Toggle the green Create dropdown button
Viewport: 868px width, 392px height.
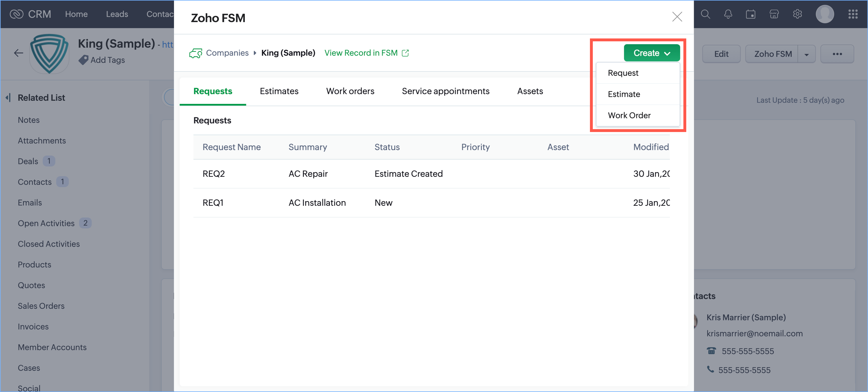tap(651, 53)
